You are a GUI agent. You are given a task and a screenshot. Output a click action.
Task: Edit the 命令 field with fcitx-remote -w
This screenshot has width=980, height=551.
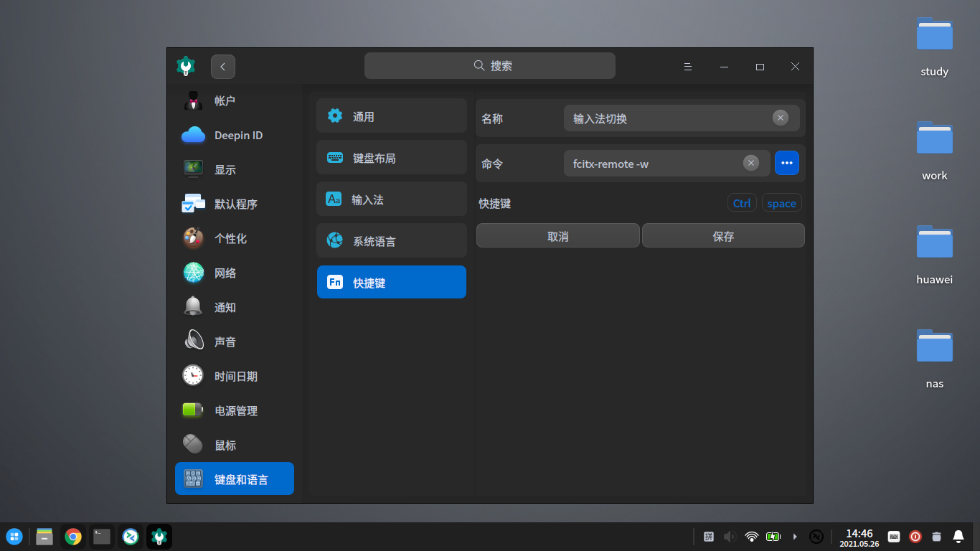(667, 164)
